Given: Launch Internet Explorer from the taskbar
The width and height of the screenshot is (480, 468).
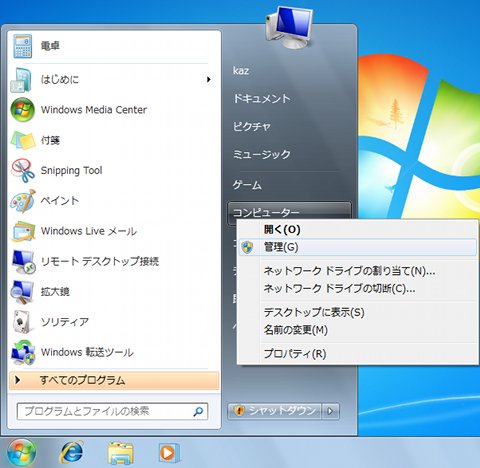Looking at the screenshot, I should pos(71,453).
